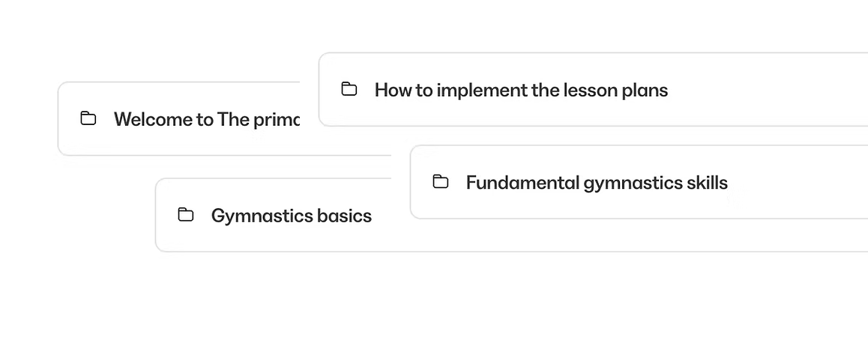The width and height of the screenshot is (868, 337).
Task: Open the Welcome to The prima folder
Action: click(x=206, y=120)
